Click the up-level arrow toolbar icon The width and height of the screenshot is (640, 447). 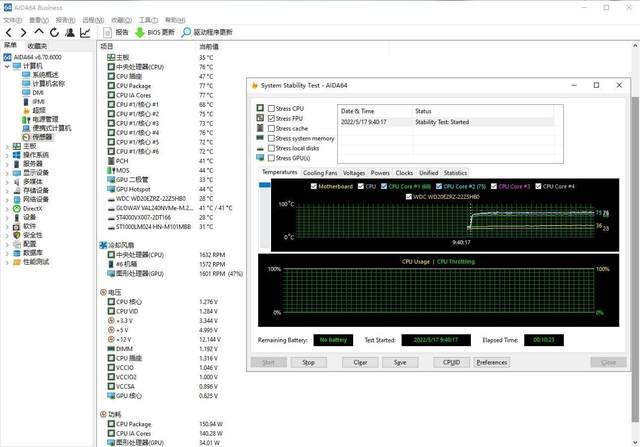(x=39, y=31)
